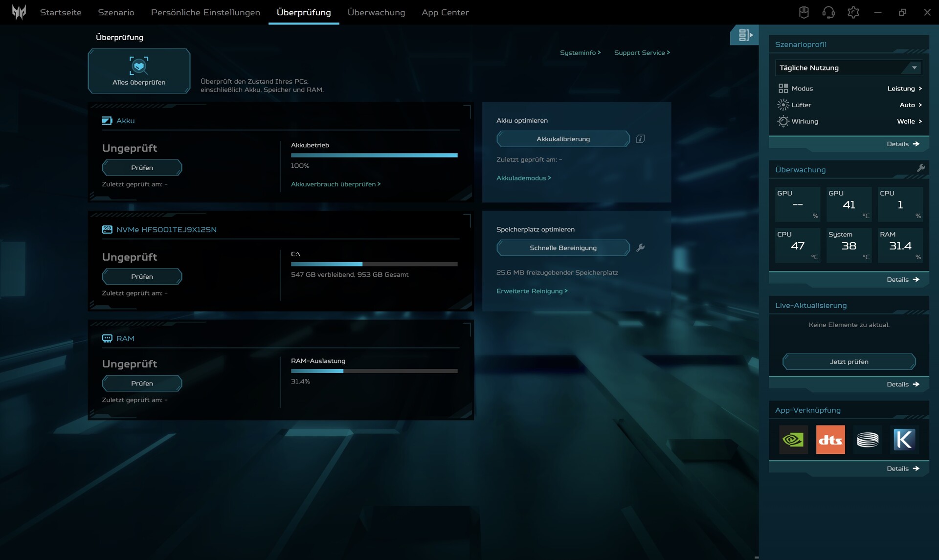
Task: Go to the App Center tab
Action: coord(445,12)
